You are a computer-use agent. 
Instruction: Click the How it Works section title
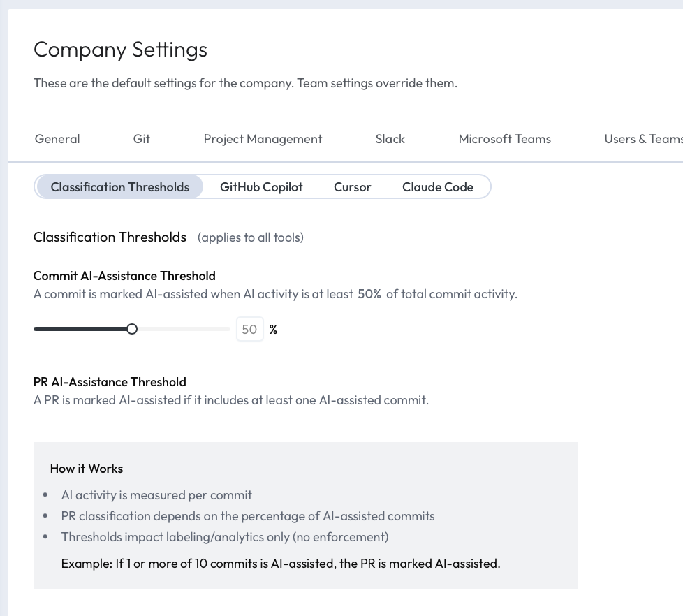click(x=86, y=469)
